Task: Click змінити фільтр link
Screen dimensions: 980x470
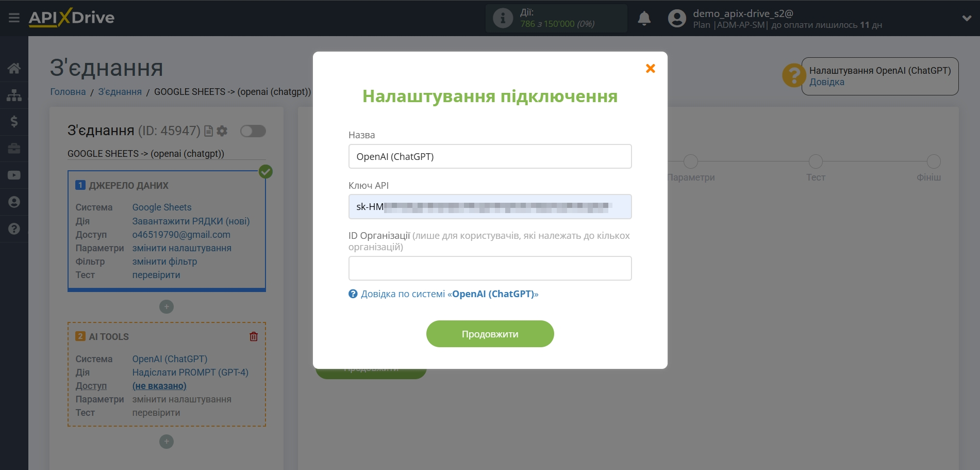Action: [165, 262]
